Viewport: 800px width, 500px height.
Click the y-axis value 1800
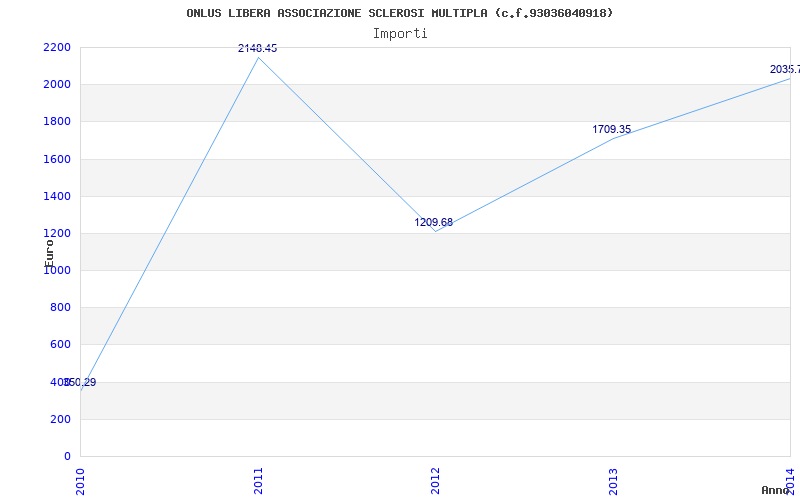(57, 122)
